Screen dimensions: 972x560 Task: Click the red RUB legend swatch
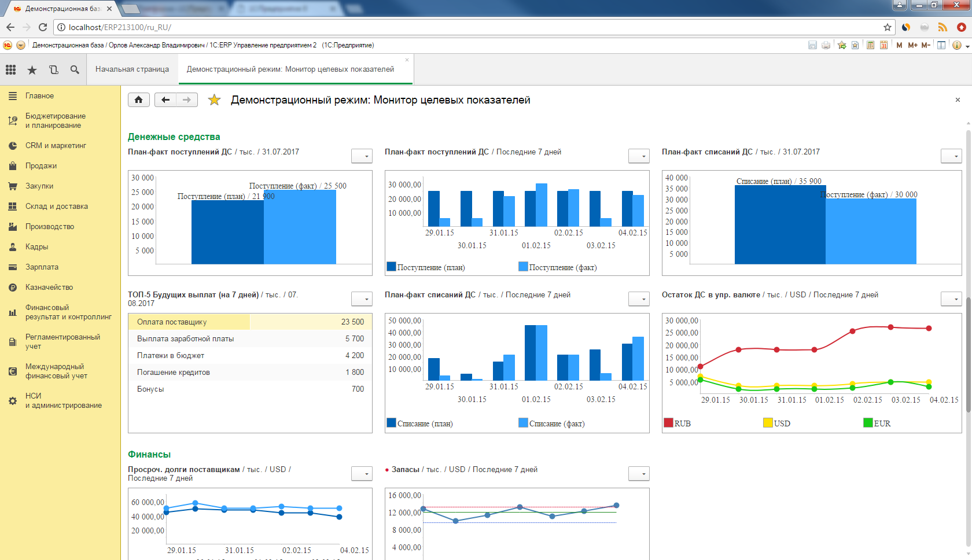coord(669,423)
